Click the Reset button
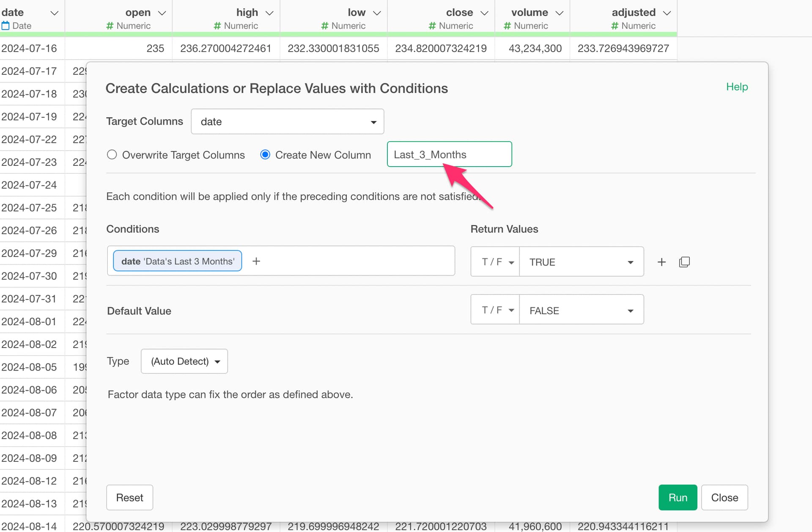812x532 pixels. (x=129, y=498)
